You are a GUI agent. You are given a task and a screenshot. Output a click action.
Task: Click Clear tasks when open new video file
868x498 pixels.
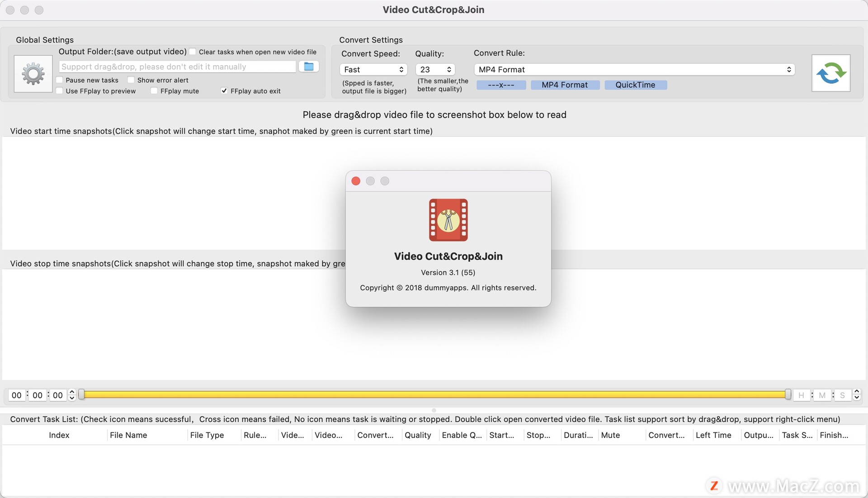tap(194, 52)
